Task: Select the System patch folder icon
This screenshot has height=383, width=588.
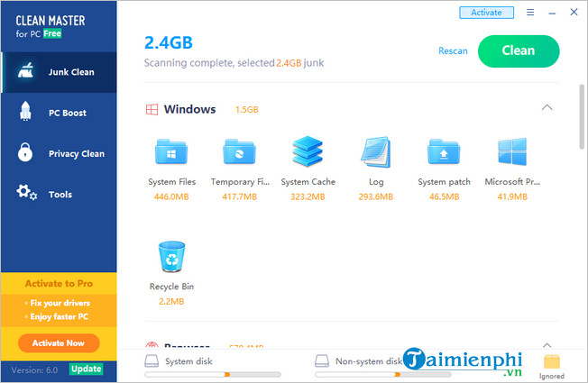Action: pyautogui.click(x=444, y=151)
